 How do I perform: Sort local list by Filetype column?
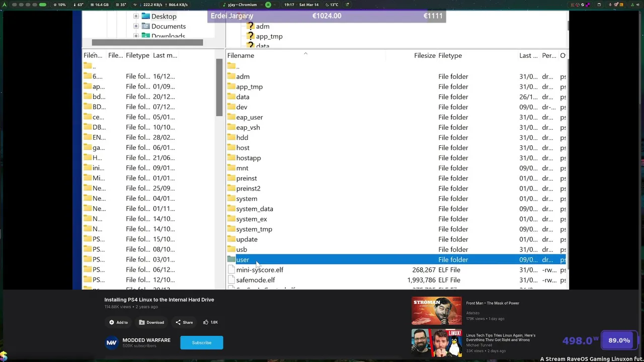coord(137,55)
